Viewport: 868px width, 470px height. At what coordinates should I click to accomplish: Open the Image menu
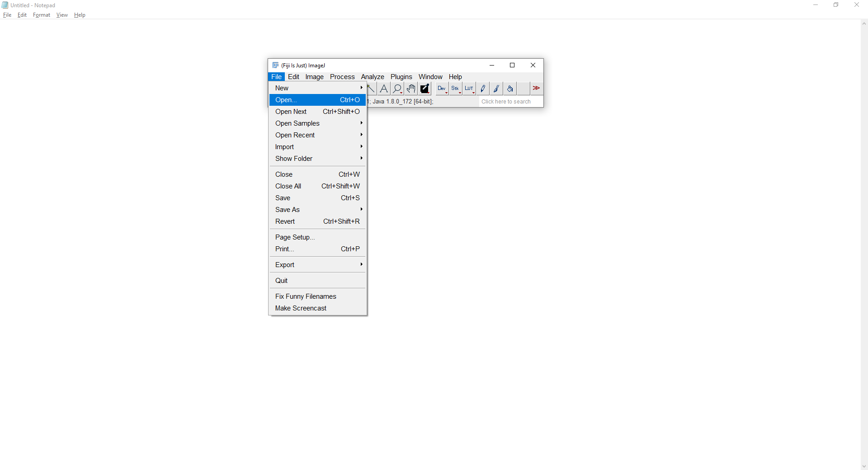pyautogui.click(x=314, y=77)
